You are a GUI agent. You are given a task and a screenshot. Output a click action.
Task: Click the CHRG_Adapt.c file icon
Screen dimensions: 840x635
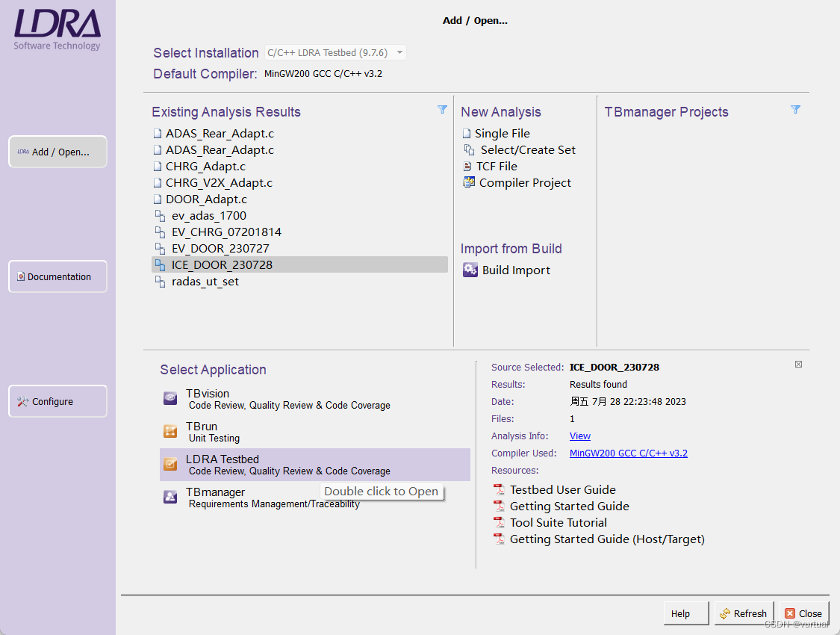(x=158, y=166)
